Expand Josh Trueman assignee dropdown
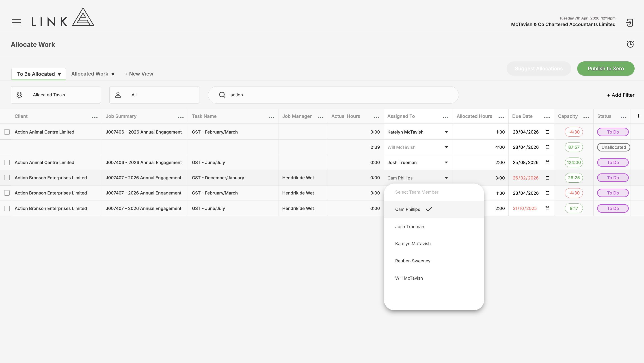Viewport: 644px width, 363px height. coord(446,162)
